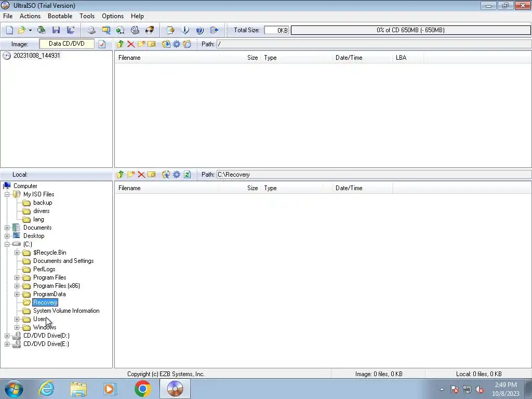Click the Data CD/DVD image type button
Image resolution: width=532 pixels, height=399 pixels.
tap(67, 44)
